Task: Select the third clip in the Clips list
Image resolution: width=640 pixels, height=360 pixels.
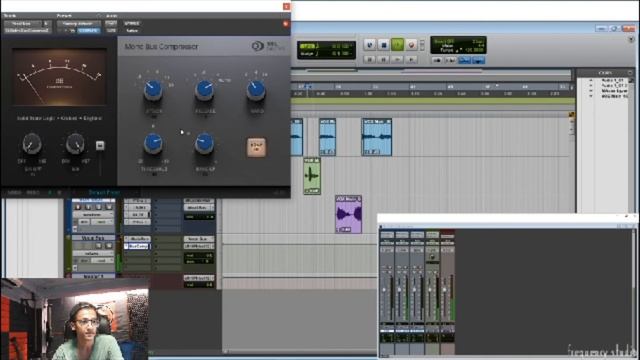Action: pos(614,91)
